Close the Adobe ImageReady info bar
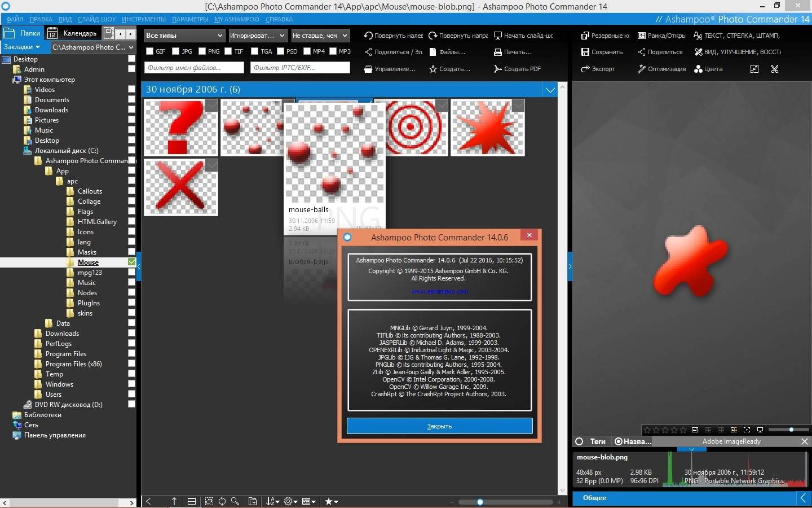Screen dimensions: 812x508 tap(805, 441)
